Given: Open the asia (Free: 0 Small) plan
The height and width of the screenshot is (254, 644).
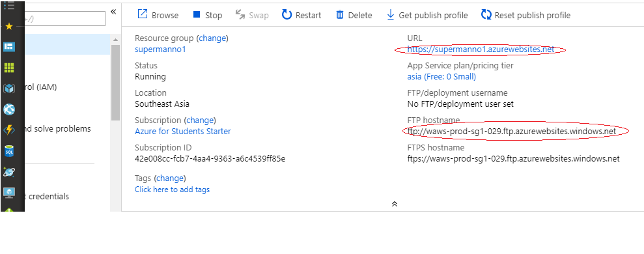Looking at the screenshot, I should [441, 76].
